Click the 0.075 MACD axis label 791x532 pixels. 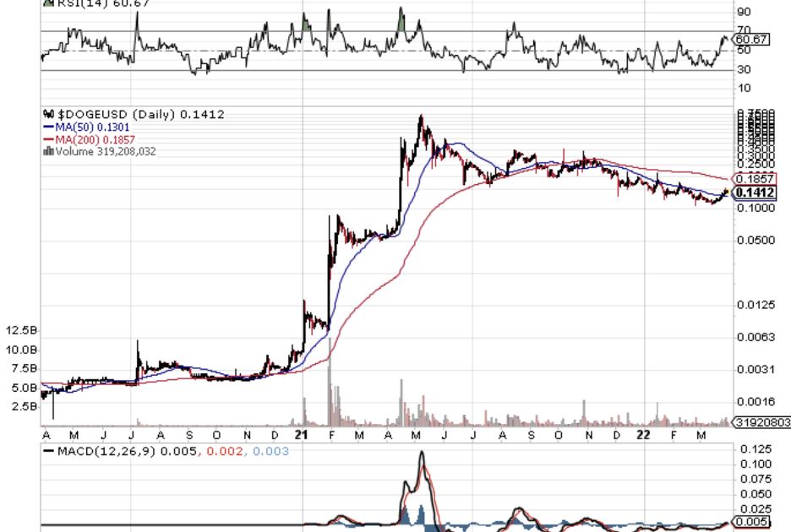(756, 479)
